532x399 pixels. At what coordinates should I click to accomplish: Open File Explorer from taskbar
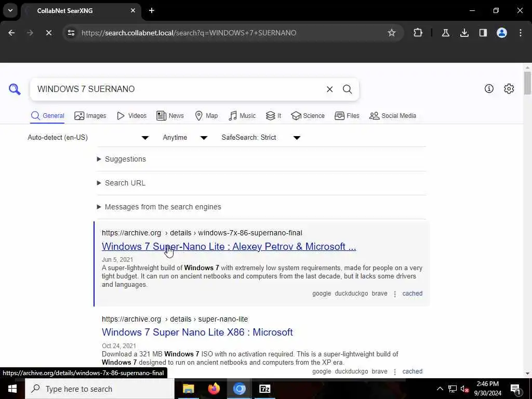click(x=188, y=389)
